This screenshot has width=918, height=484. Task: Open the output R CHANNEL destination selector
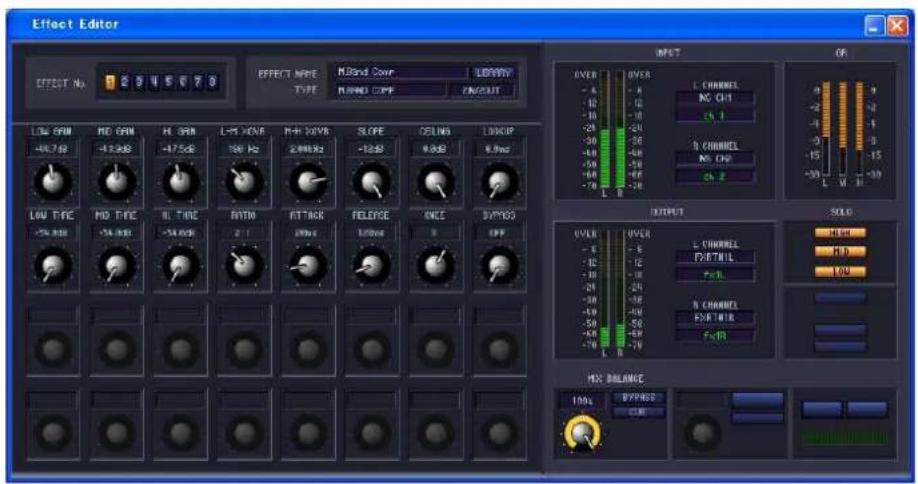pyautogui.click(x=715, y=318)
